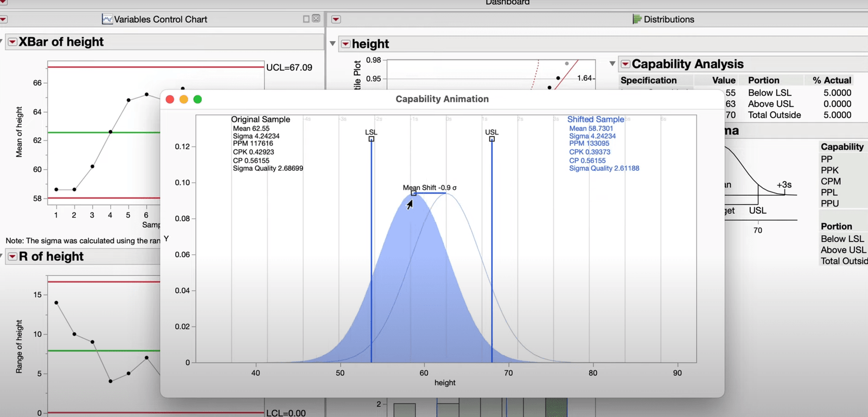Screen dimensions: 868x417
Task: Click the Specification column header
Action: (648, 80)
